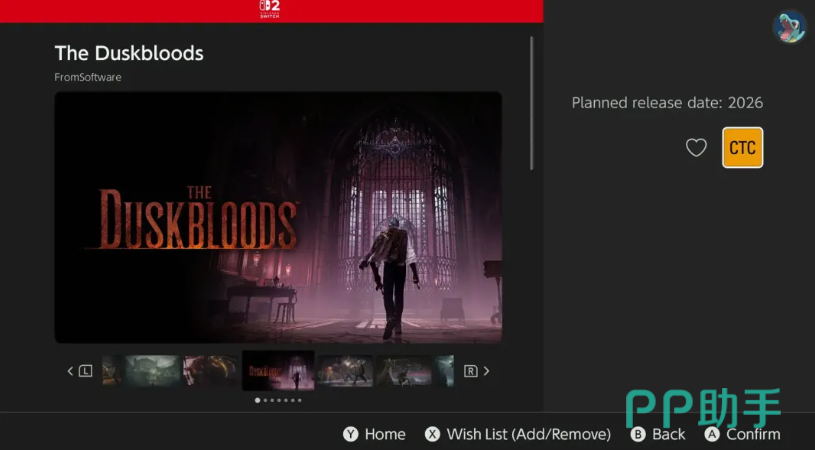Click The Duskbloods title text
815x450 pixels.
129,53
